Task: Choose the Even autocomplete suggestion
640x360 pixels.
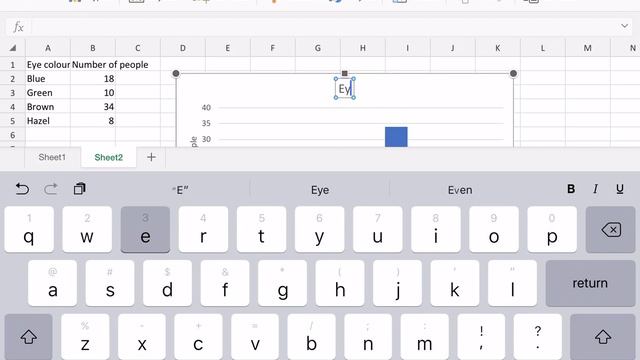Action: tap(460, 190)
